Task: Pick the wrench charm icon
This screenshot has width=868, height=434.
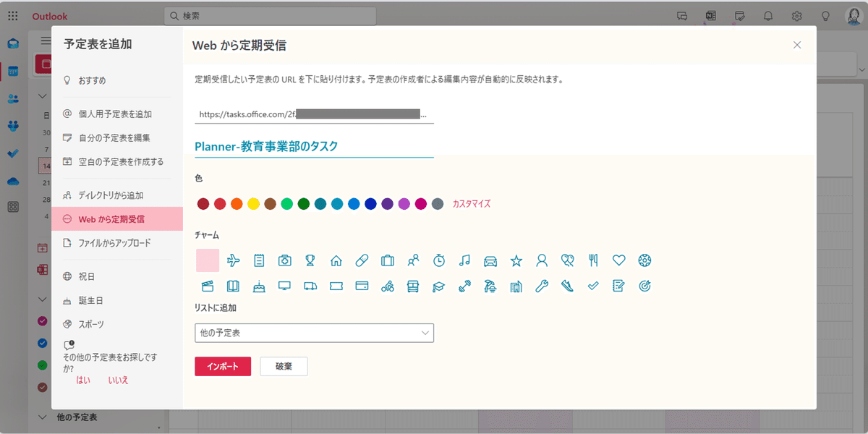Action: [x=542, y=286]
